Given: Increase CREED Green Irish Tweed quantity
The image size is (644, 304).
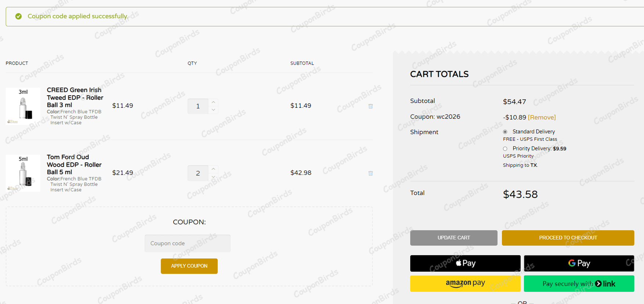Looking at the screenshot, I should click(x=214, y=102).
